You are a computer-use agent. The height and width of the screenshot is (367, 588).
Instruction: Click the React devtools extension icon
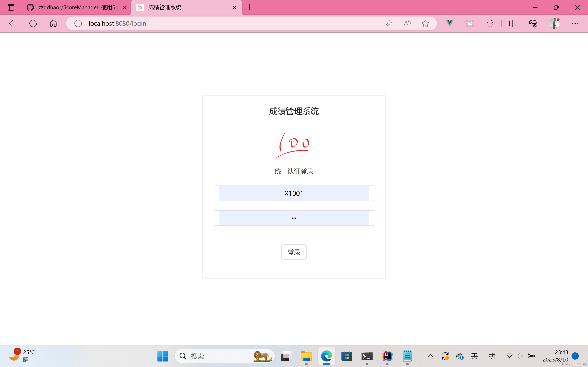pos(470,23)
